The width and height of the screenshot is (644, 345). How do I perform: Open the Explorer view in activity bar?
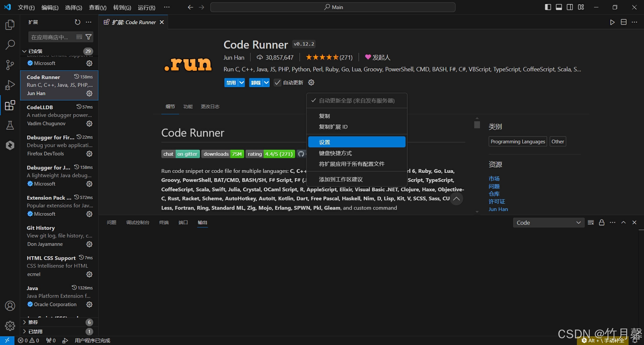(10, 24)
